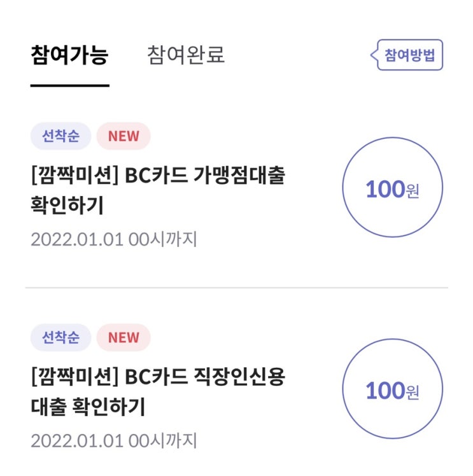Tap NEW badge on 직장인신용 mission
Image resolution: width=473 pixels, height=476 pixels.
coord(124,337)
